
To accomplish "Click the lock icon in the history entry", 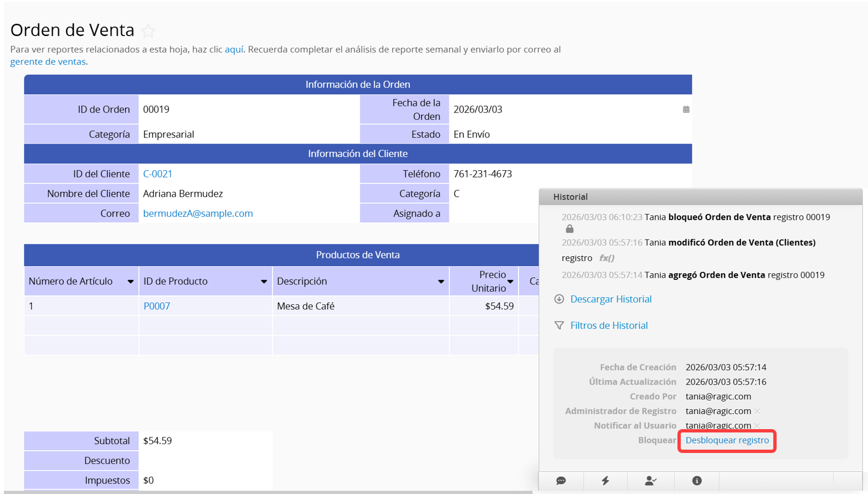I will point(569,229).
